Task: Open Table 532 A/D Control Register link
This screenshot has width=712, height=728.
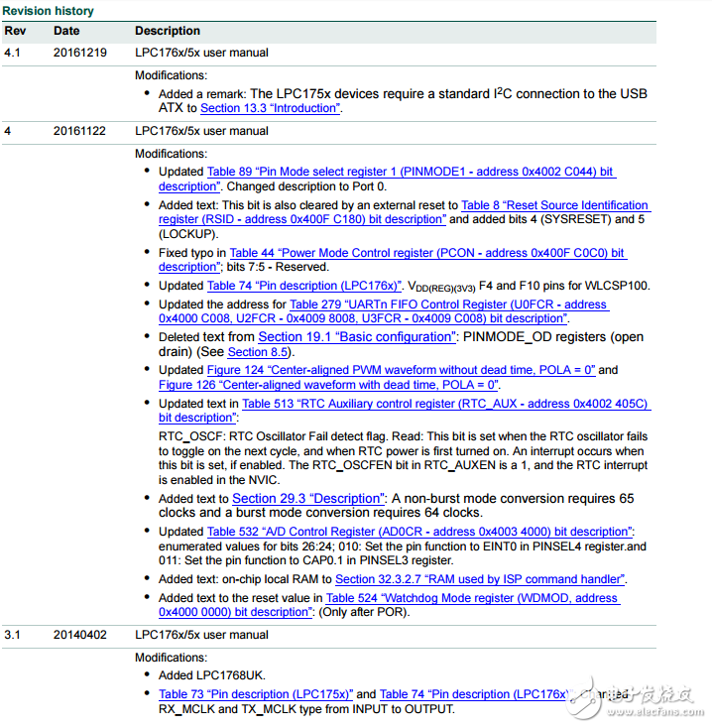Action: [x=419, y=532]
